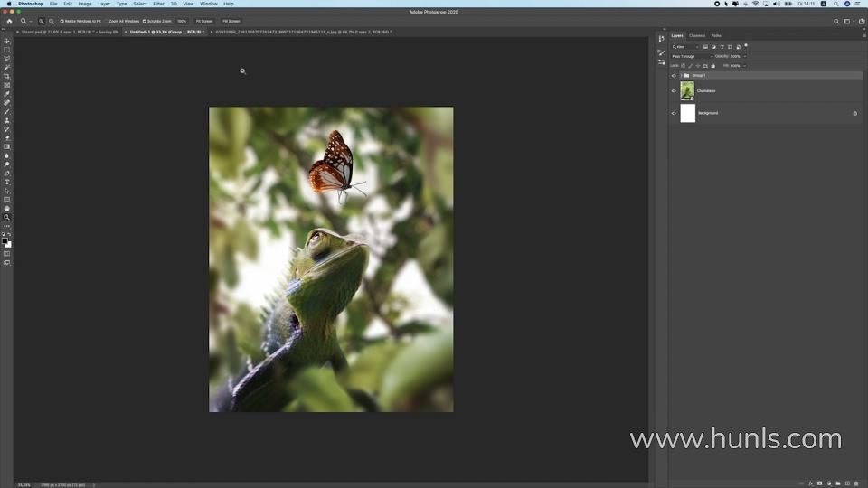Filter layers by shape layers icon
This screenshot has height=488, width=868.
(x=731, y=47)
